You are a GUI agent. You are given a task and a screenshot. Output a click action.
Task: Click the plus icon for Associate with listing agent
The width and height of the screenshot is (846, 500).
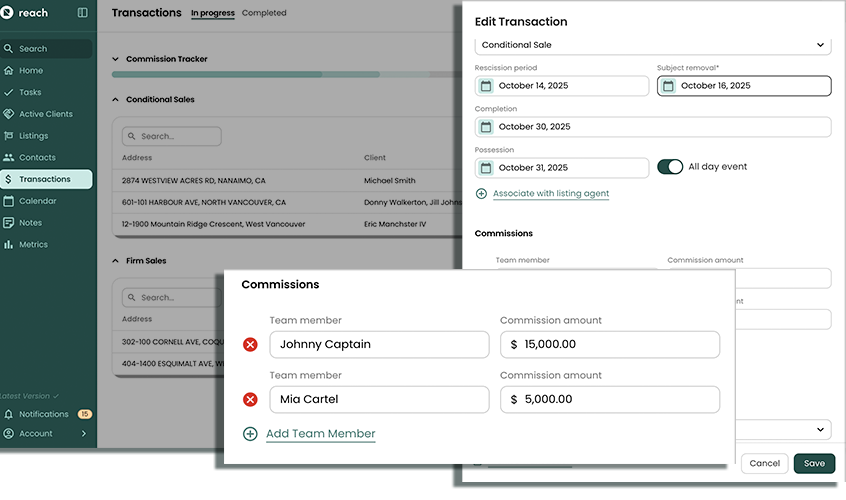(x=481, y=193)
